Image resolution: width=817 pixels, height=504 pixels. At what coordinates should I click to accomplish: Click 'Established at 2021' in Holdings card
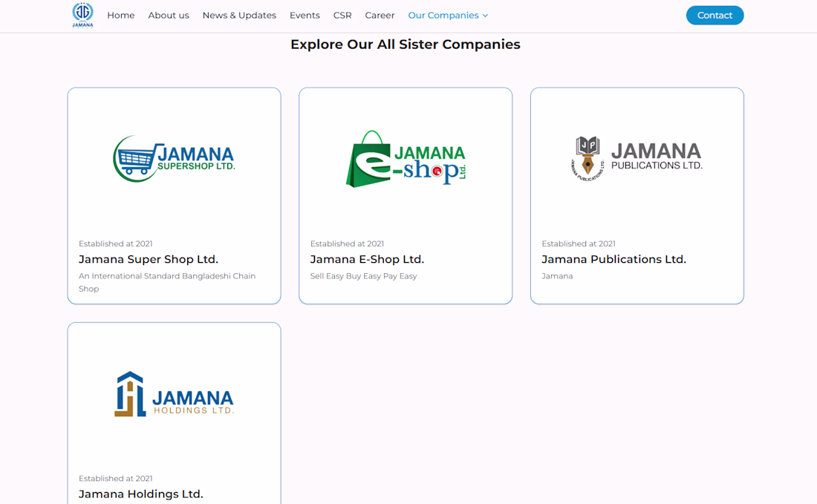[116, 479]
